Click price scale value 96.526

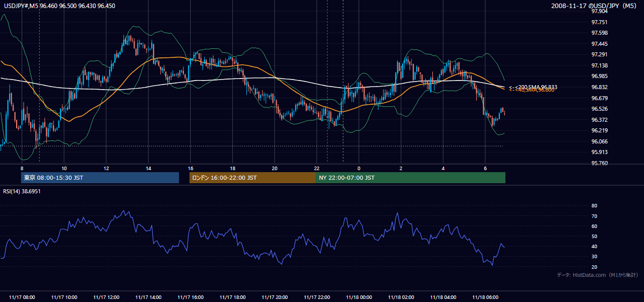(x=599, y=109)
